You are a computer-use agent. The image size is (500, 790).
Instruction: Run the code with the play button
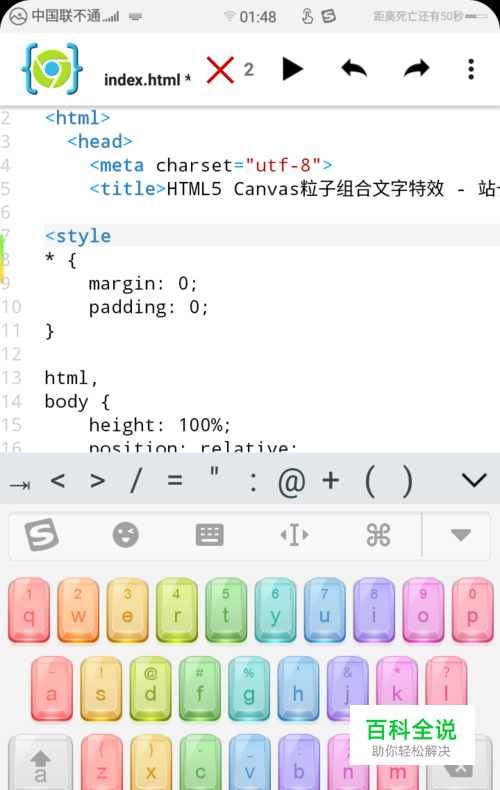tap(292, 69)
